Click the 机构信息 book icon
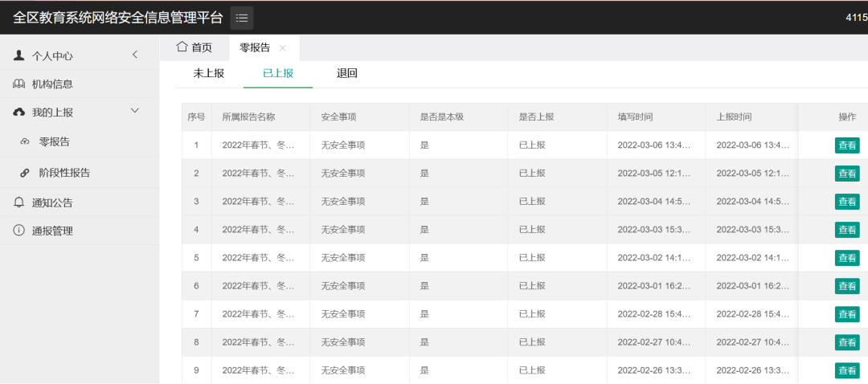This screenshot has height=384, width=868. click(x=19, y=84)
